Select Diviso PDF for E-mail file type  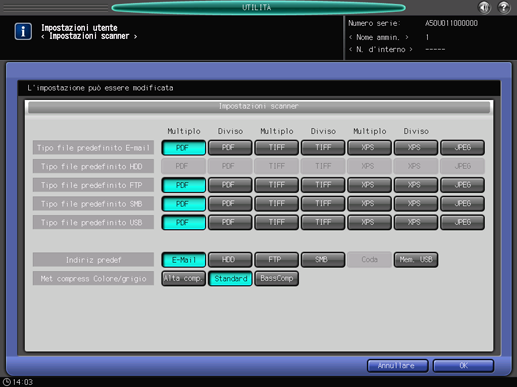coord(230,148)
